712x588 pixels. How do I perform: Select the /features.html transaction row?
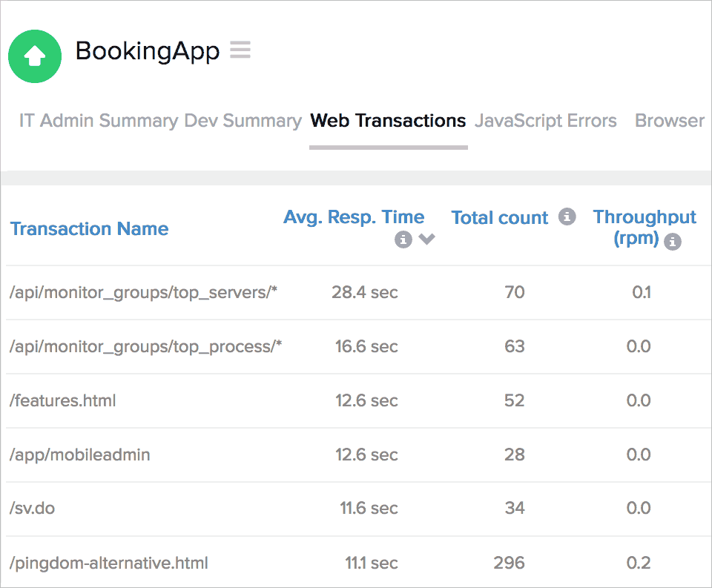tap(62, 400)
